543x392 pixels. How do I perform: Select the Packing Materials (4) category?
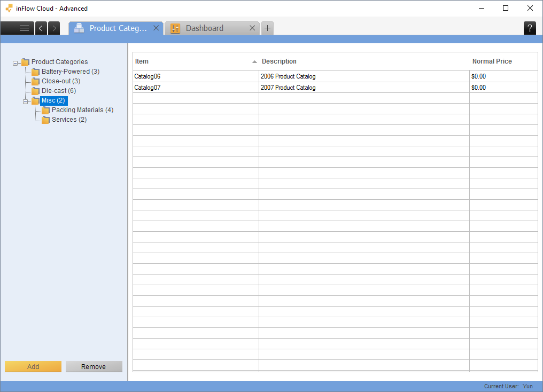(x=82, y=109)
